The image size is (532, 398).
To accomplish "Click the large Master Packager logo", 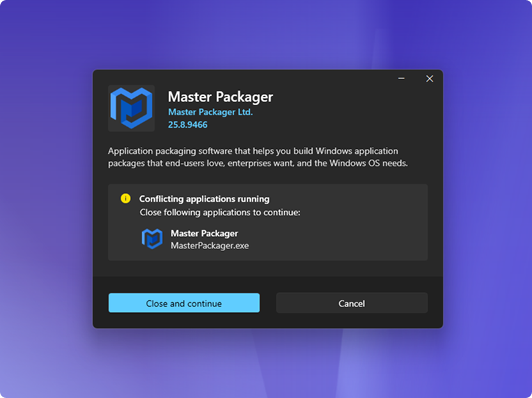I will coord(131,108).
